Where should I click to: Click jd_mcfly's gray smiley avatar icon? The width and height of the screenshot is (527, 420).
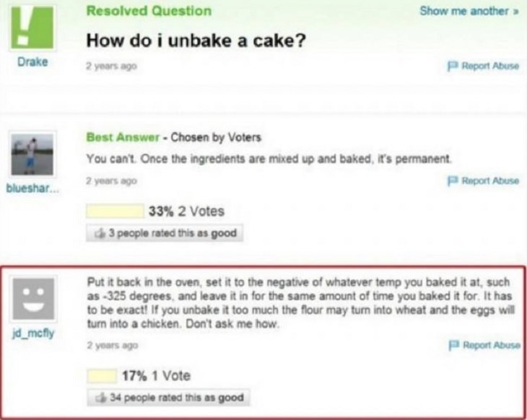pyautogui.click(x=33, y=299)
